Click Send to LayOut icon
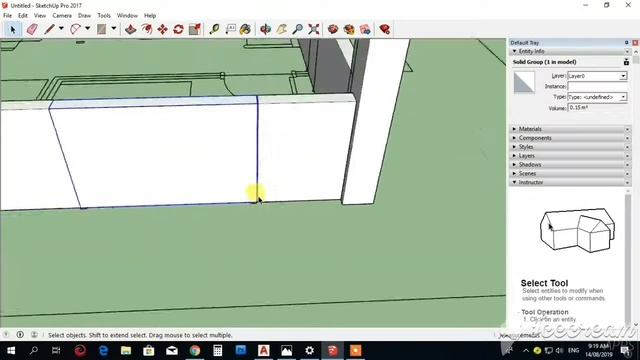 [x=365, y=29]
